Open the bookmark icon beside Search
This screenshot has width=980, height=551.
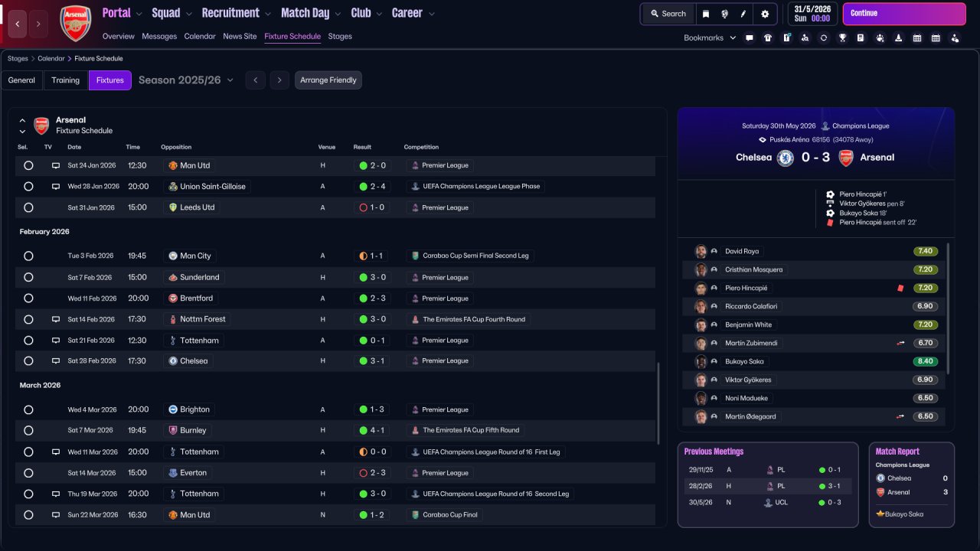point(706,14)
